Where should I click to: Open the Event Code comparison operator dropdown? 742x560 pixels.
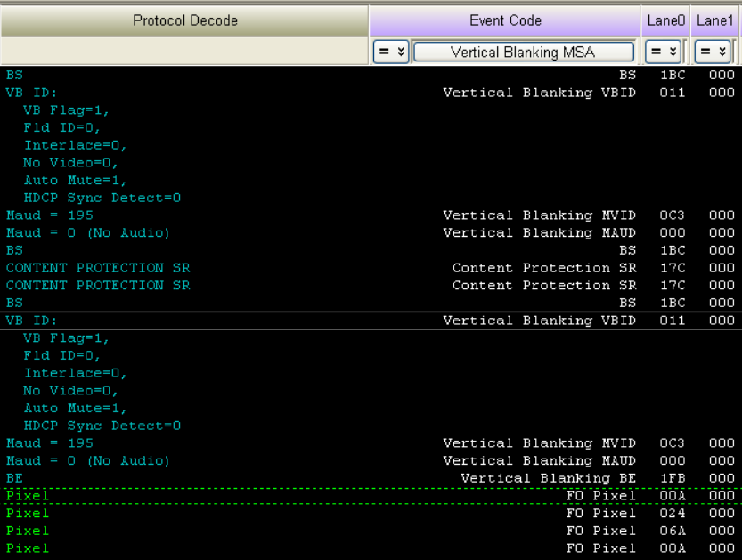tap(391, 52)
